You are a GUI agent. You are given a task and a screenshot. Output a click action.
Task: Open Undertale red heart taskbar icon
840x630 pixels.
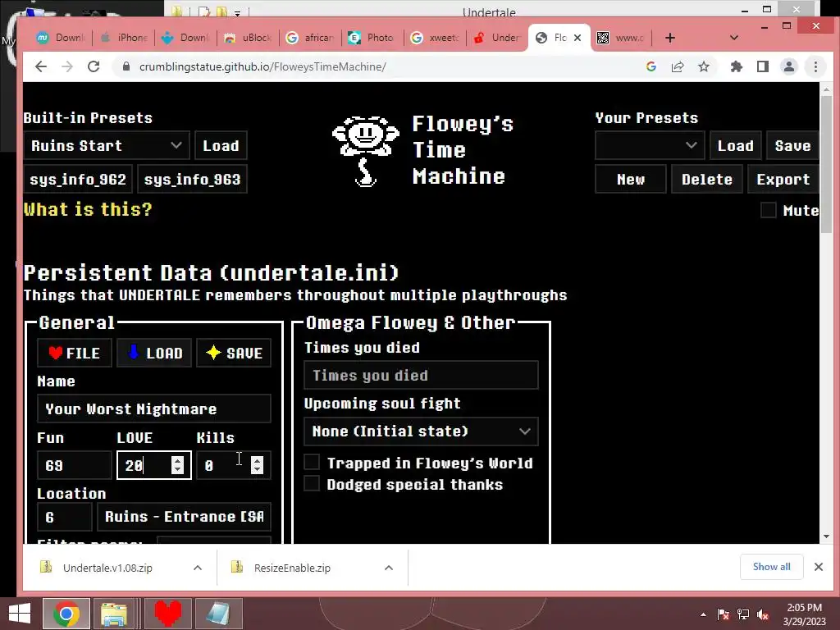point(167,614)
